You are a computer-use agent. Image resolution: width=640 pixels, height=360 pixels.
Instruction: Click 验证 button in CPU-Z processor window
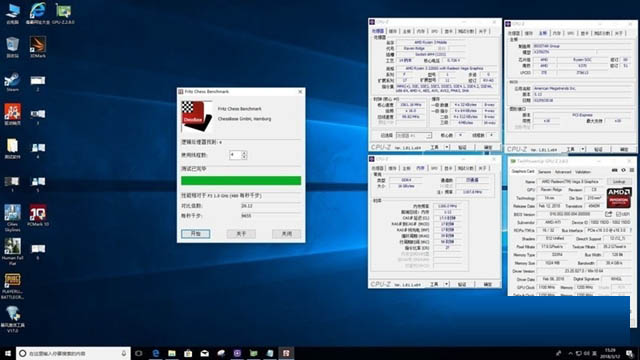tap(462, 147)
